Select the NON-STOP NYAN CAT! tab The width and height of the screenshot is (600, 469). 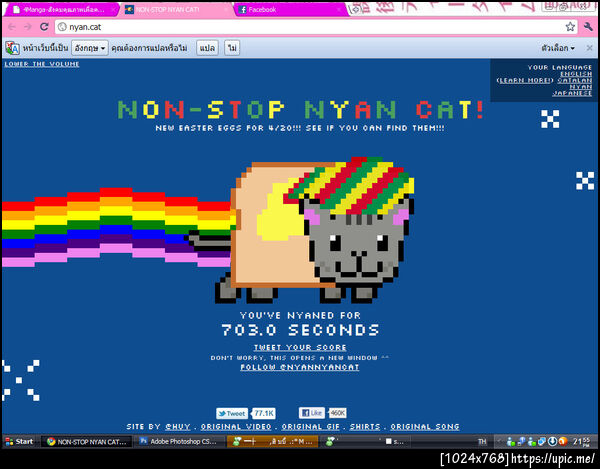click(x=176, y=10)
